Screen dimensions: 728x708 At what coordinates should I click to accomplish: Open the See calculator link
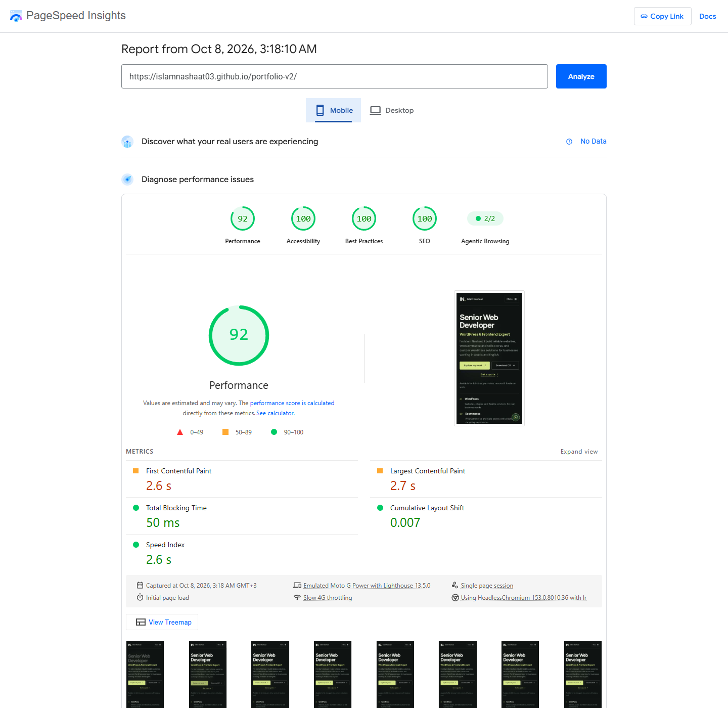[x=275, y=413]
